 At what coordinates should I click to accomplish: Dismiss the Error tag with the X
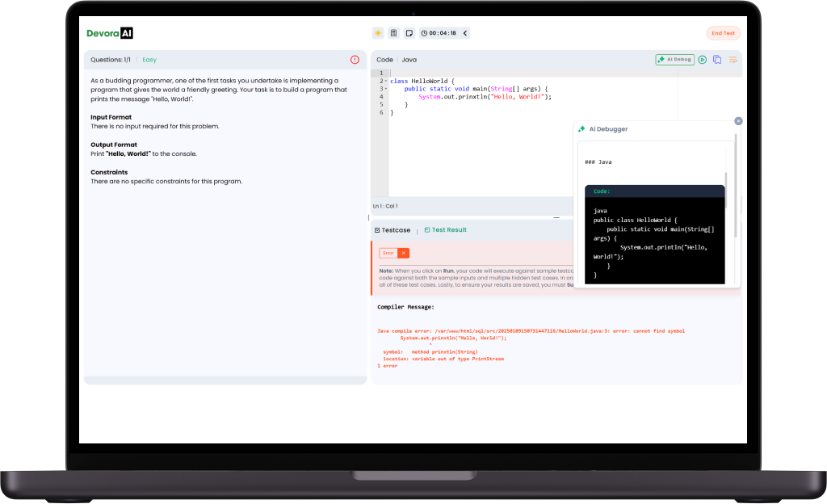[x=404, y=253]
